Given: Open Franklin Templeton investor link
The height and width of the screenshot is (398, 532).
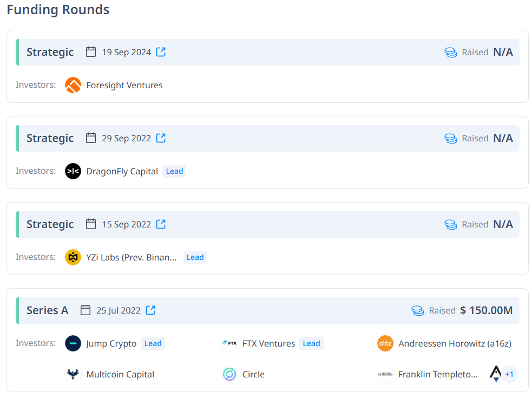Looking at the screenshot, I should [x=438, y=374].
